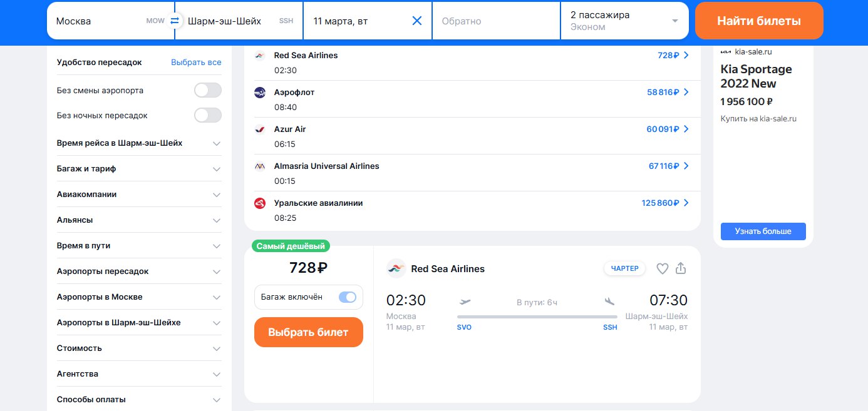Image resolution: width=868 pixels, height=411 pixels.
Task: Turn off the baggage included switch
Action: coord(348,297)
